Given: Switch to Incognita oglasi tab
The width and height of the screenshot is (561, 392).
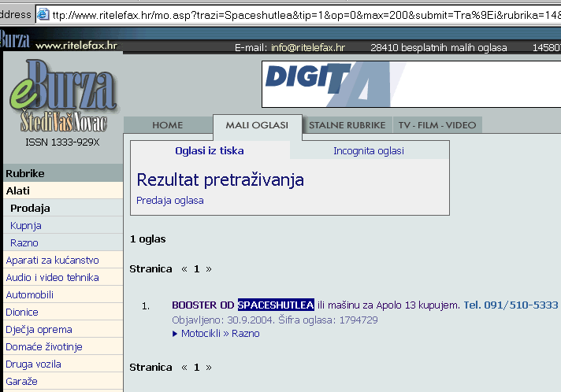Looking at the screenshot, I should point(368,150).
